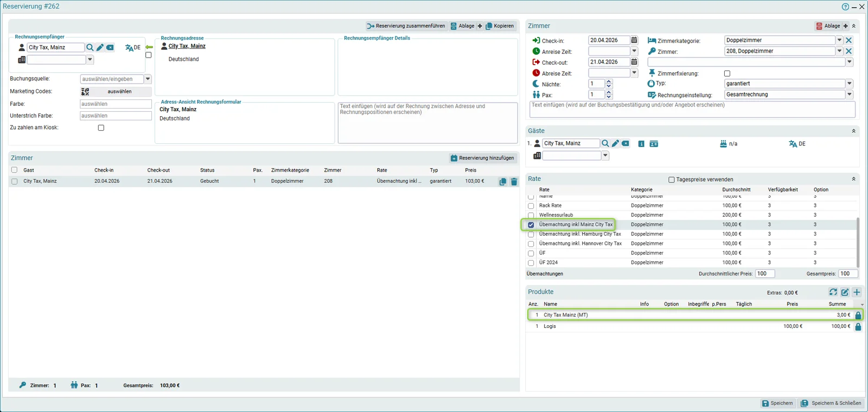Open the City Tax, Mainz link in Rechnungsadresse

pyautogui.click(x=187, y=46)
